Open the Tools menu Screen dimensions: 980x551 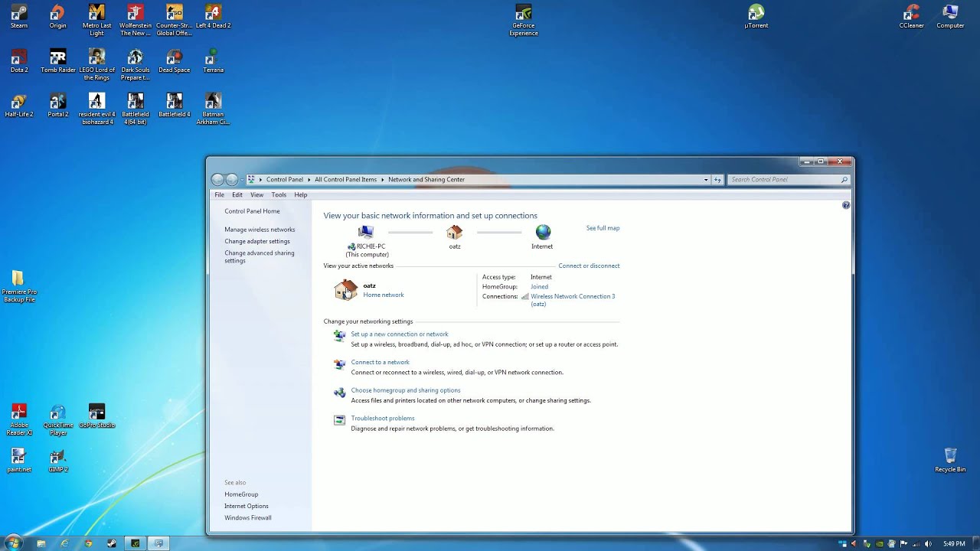(279, 195)
